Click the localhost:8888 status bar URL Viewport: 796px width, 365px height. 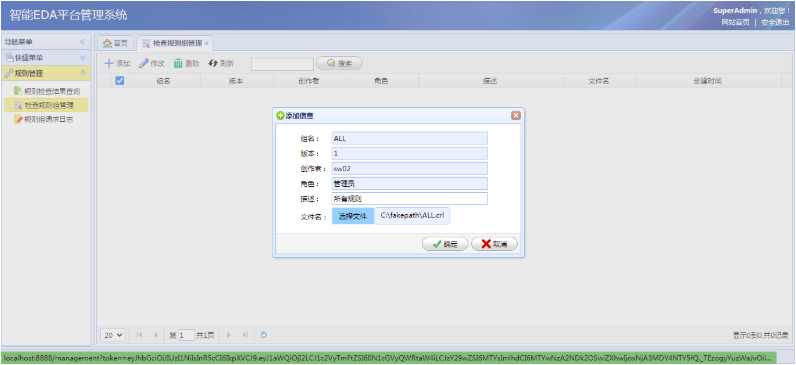click(387, 358)
